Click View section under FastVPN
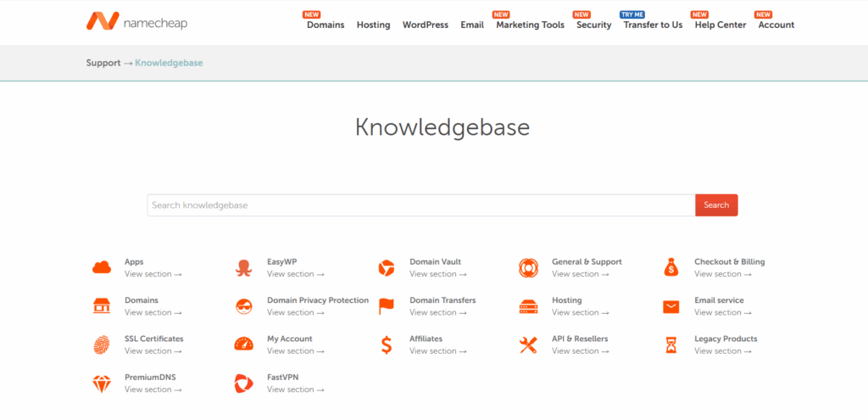868x420 pixels. 296,389
